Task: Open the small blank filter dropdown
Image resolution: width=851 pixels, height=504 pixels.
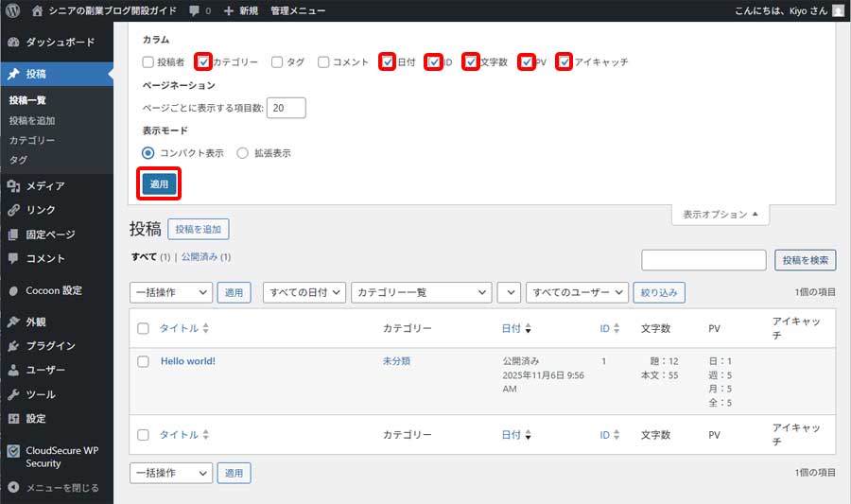Action: click(x=509, y=292)
